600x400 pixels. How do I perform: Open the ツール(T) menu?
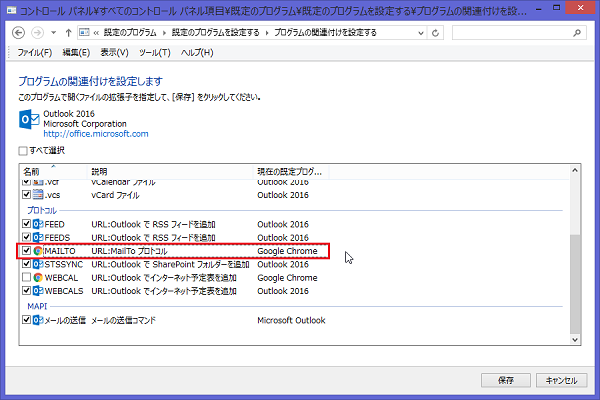point(155,52)
